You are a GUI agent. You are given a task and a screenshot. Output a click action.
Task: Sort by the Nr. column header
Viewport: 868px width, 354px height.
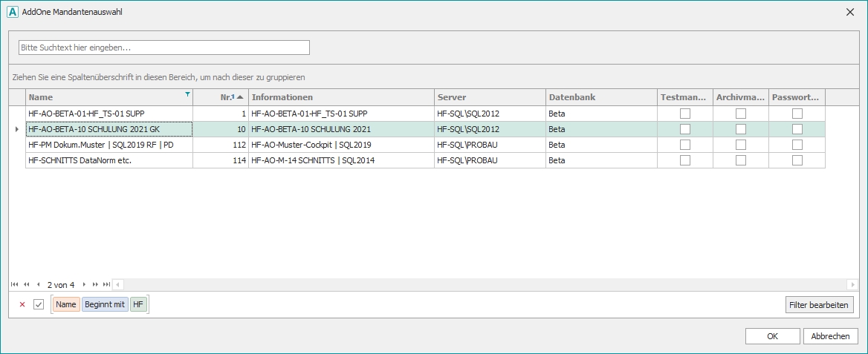click(x=220, y=97)
